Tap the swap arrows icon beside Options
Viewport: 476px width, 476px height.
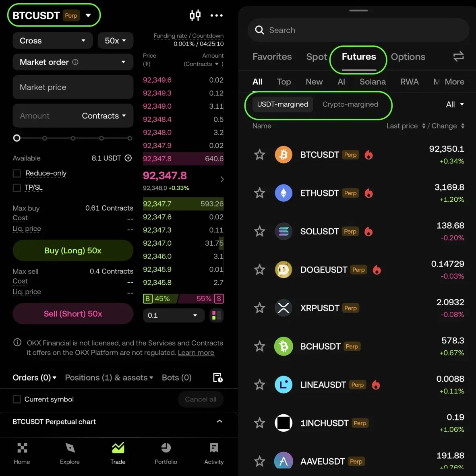point(458,56)
